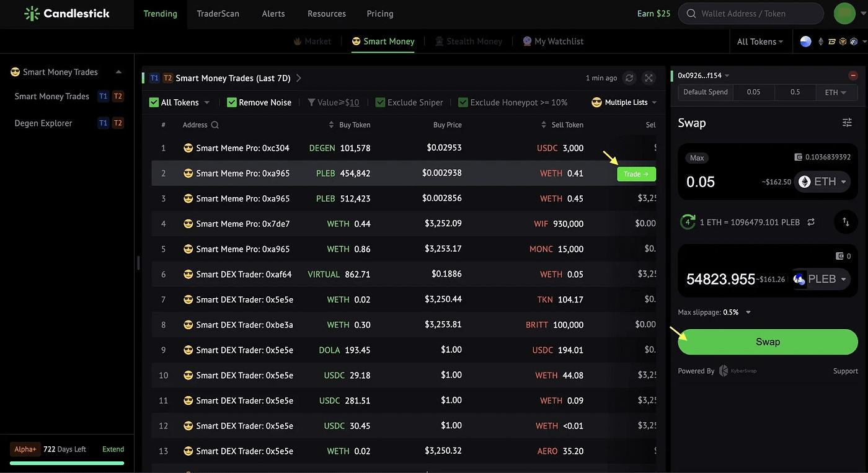Click the green Swap button

(768, 342)
